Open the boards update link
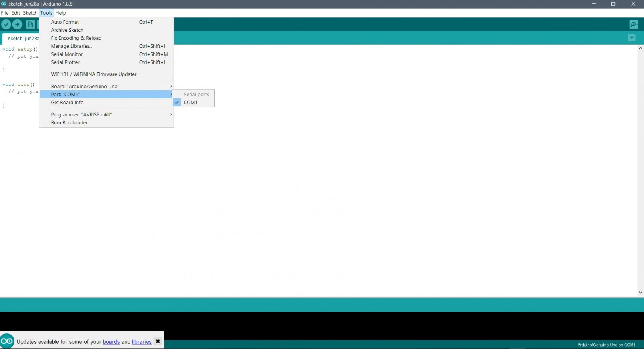The height and width of the screenshot is (349, 644). 111,342
